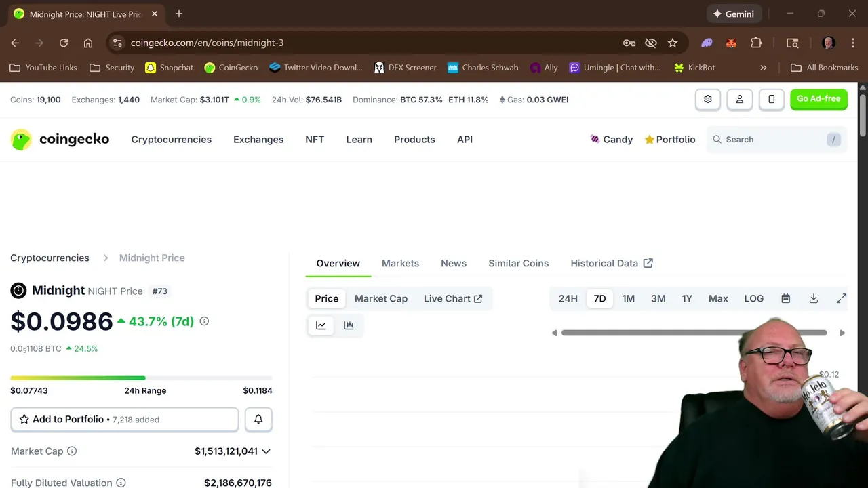This screenshot has width=868, height=488.
Task: Show more bookmarks with double chevron
Action: pos(764,68)
